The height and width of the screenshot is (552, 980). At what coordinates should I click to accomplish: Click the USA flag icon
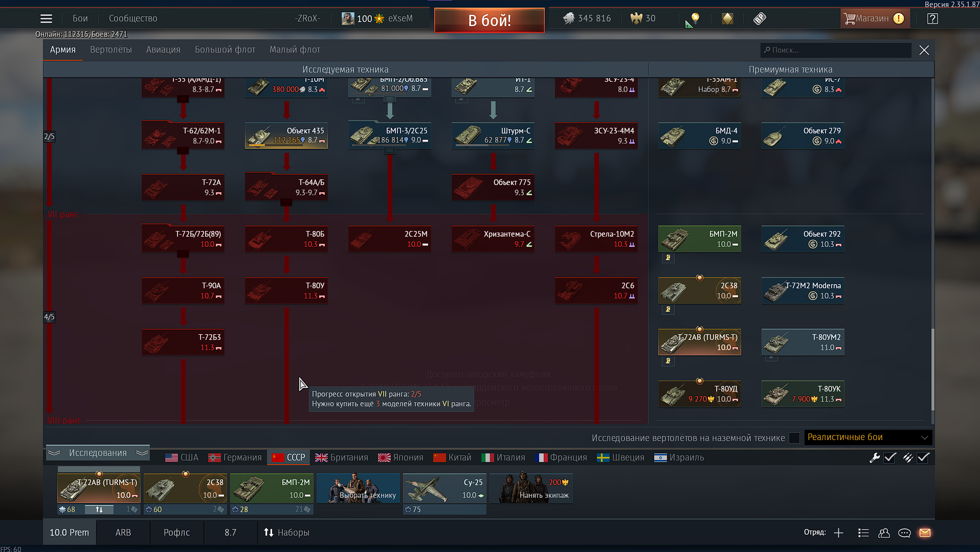171,457
